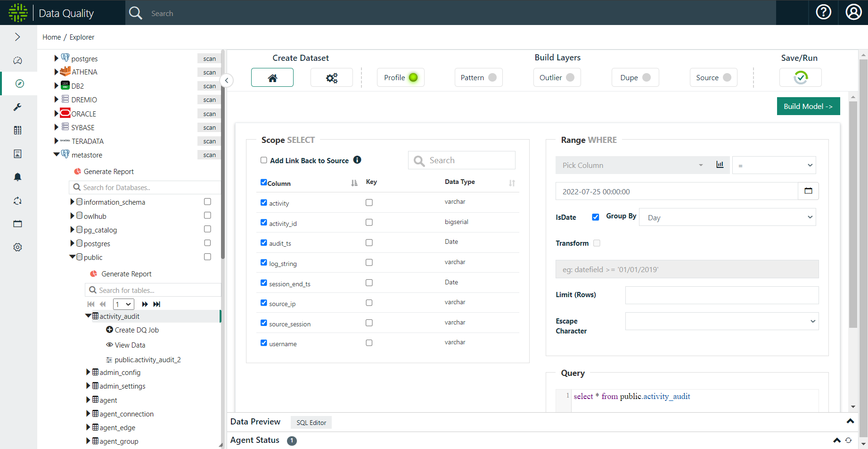Click the Build Model button

[x=808, y=107]
